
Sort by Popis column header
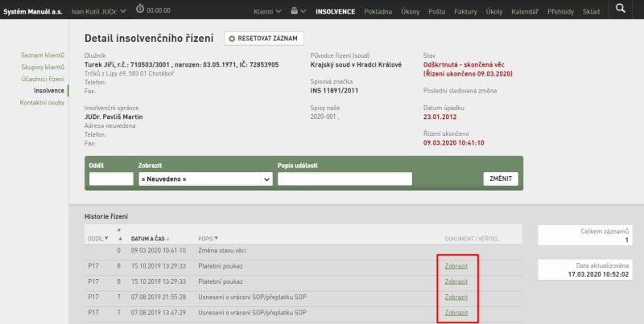pyautogui.click(x=208, y=239)
